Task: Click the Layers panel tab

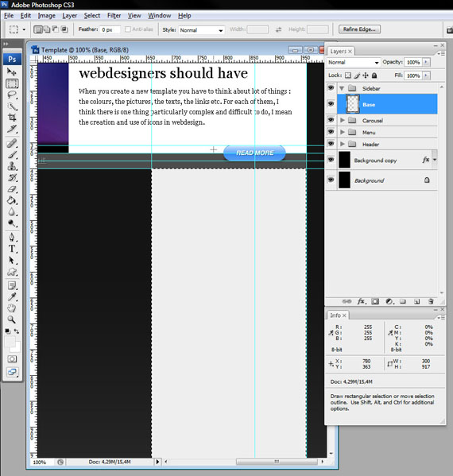Action: [340, 52]
